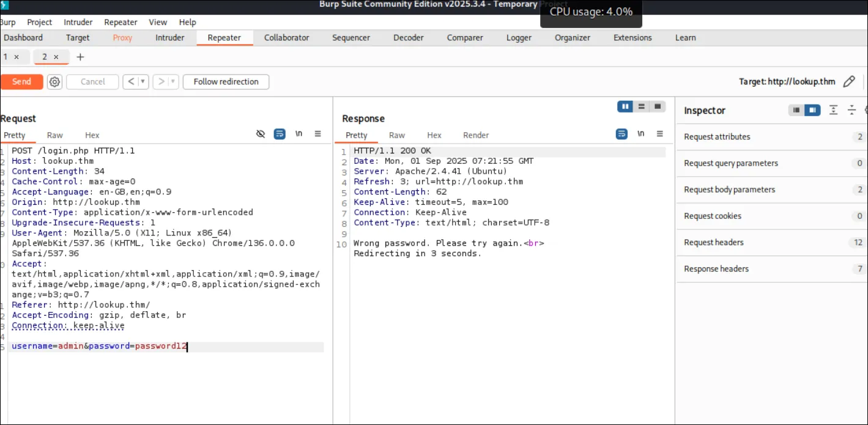Expand Request headers section
Viewport: 868px width, 425px height.
pos(772,242)
